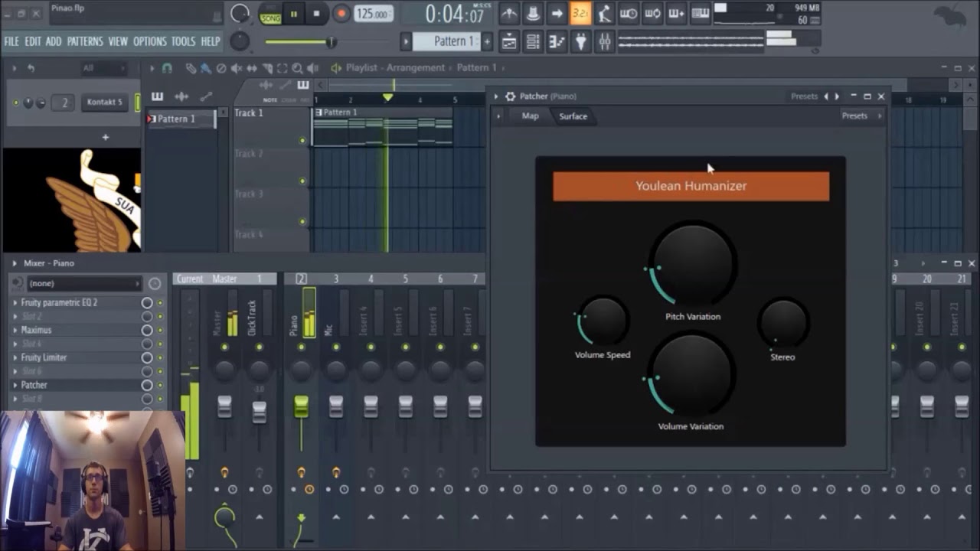Open the OPTIONS menu
This screenshot has height=551, width=980.
tap(150, 41)
